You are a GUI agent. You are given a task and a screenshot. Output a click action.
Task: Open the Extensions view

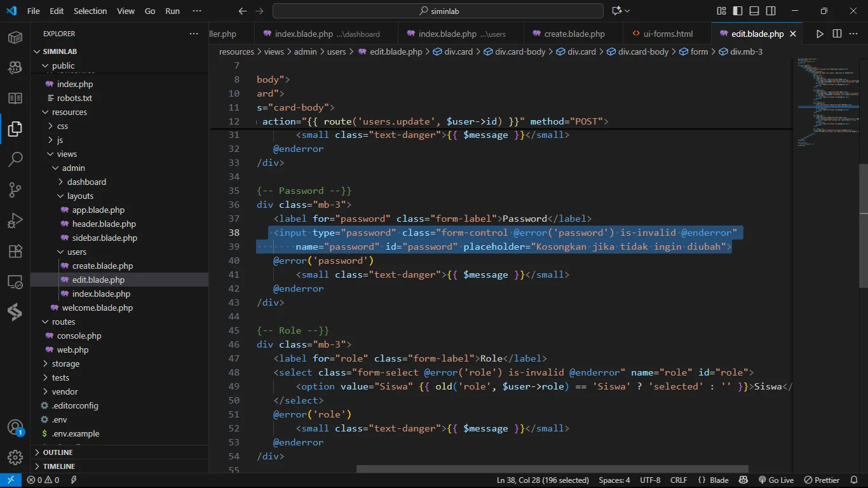pos(15,251)
